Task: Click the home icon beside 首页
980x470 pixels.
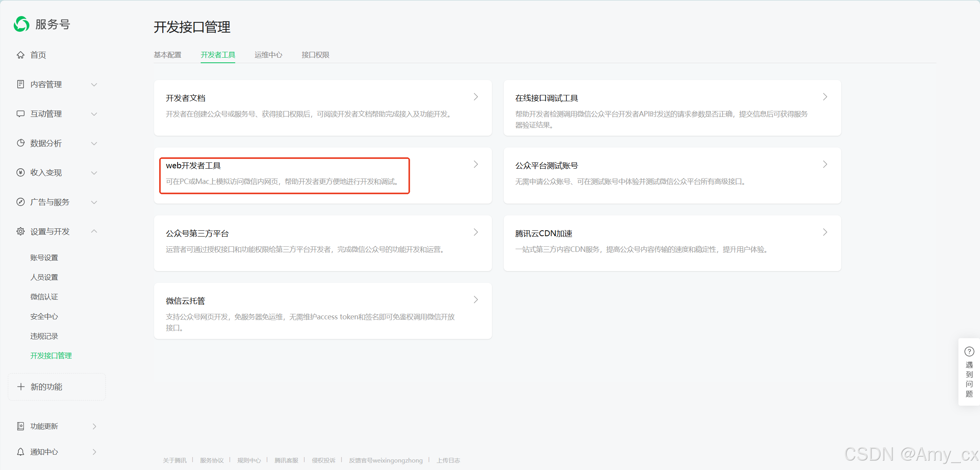Action: [x=20, y=55]
